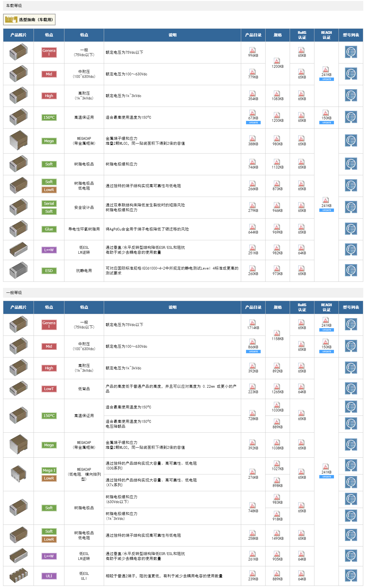
Task: Open model list icon in the LowT row
Action: [x=351, y=389]
